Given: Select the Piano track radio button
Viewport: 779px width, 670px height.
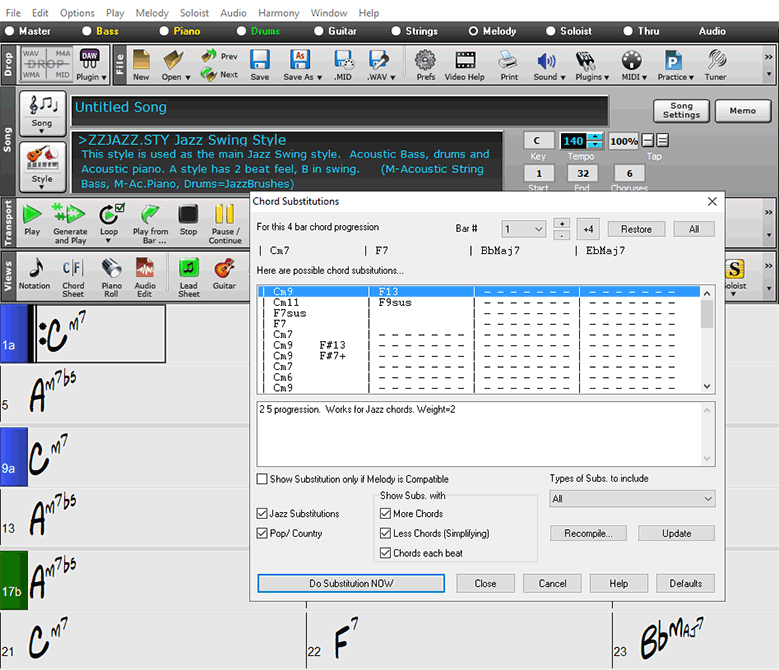Looking at the screenshot, I should (x=164, y=31).
